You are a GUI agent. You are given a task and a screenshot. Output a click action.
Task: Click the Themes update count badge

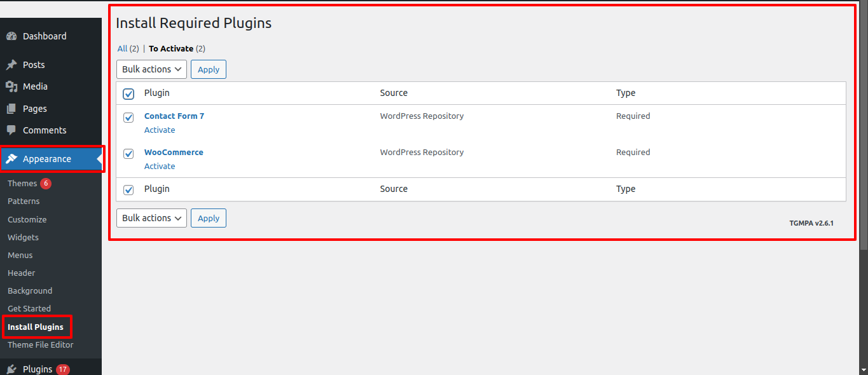click(46, 184)
